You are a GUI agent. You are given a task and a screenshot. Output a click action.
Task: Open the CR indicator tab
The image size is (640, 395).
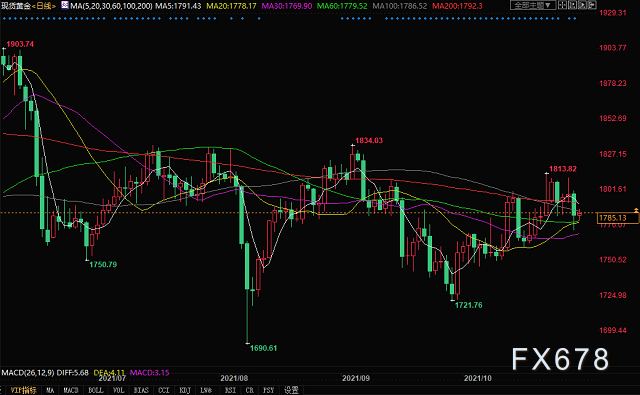click(x=249, y=391)
